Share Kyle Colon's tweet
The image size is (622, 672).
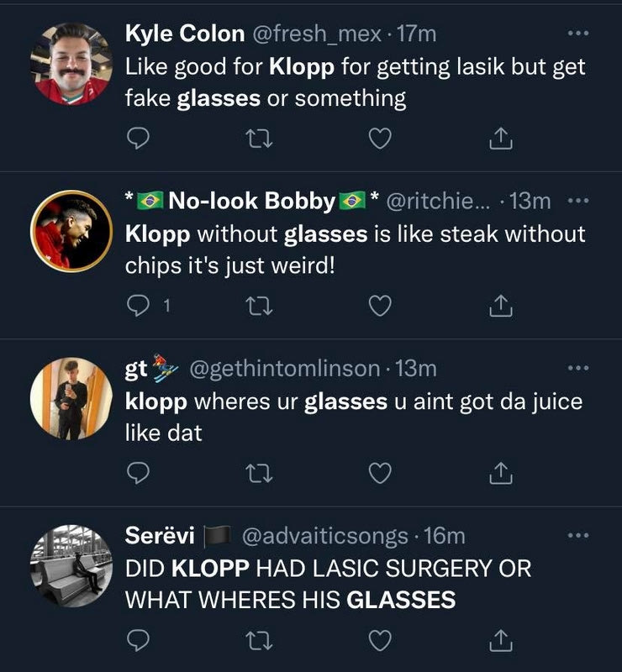click(501, 139)
